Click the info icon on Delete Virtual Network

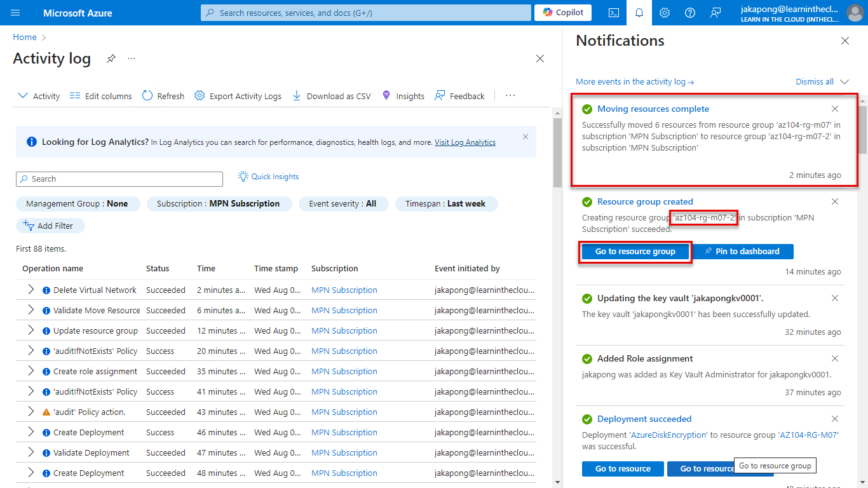[x=46, y=290]
